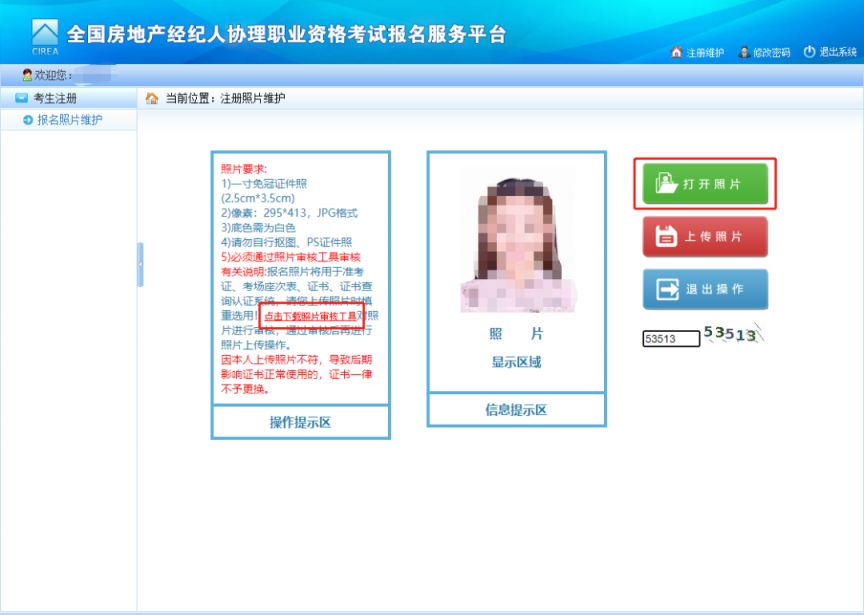Click the power icon beside 退出系统

click(809, 52)
